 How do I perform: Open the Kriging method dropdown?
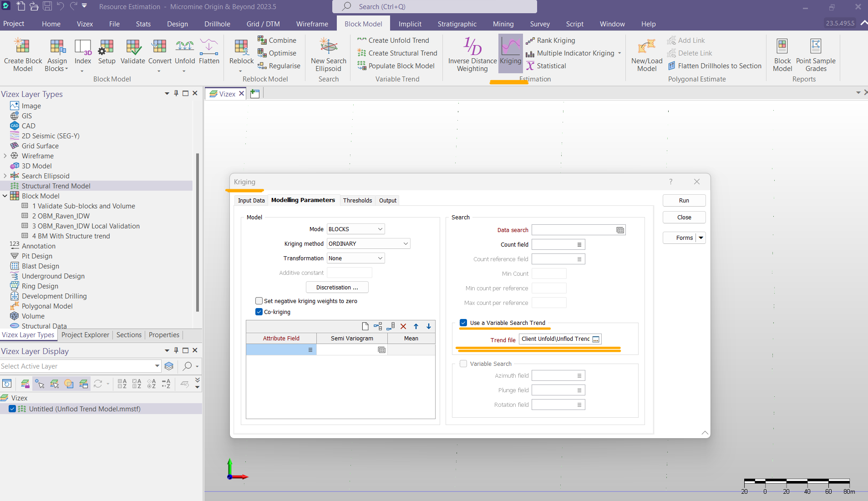pos(369,244)
